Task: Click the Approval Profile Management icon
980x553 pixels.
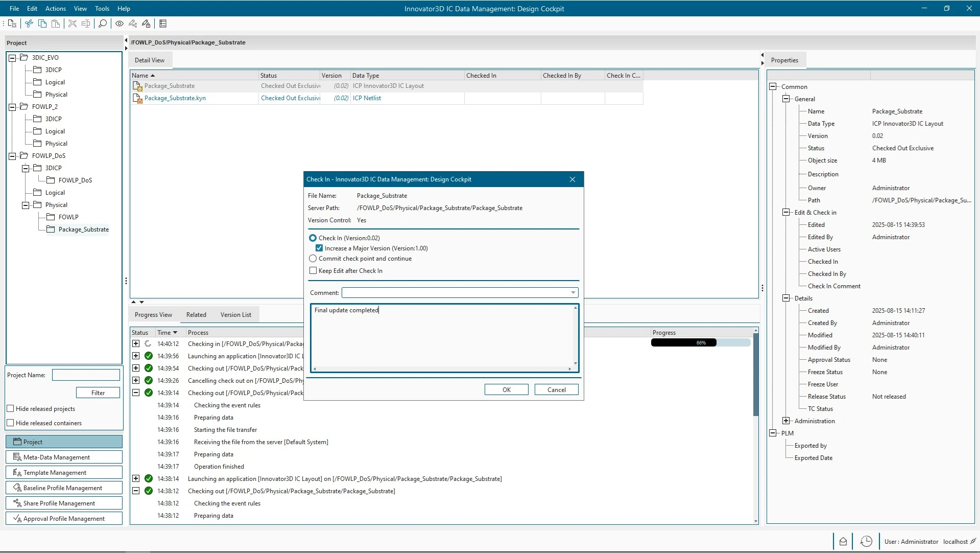Action: [17, 518]
